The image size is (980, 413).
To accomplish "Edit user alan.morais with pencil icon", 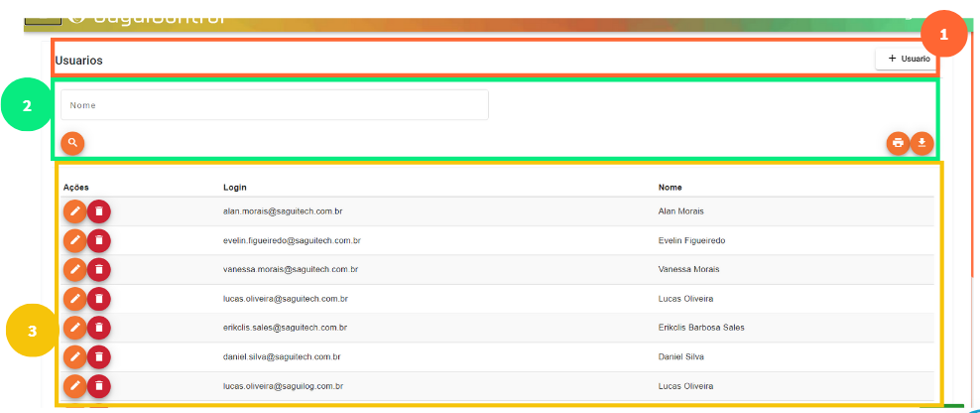I will (x=74, y=211).
